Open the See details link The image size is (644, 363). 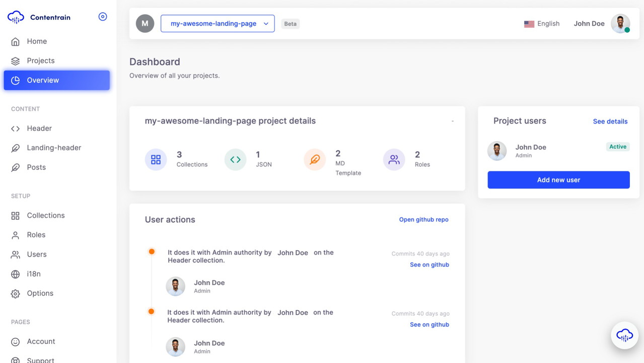[610, 122]
